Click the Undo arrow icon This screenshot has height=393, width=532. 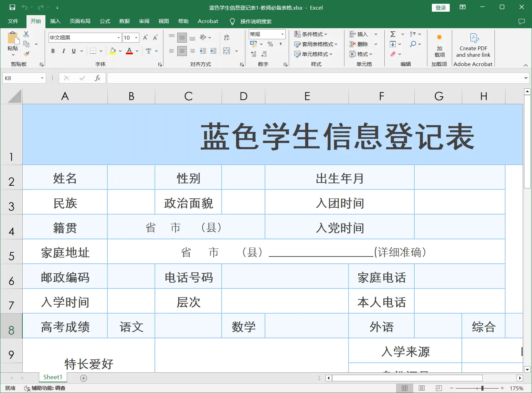24,7
